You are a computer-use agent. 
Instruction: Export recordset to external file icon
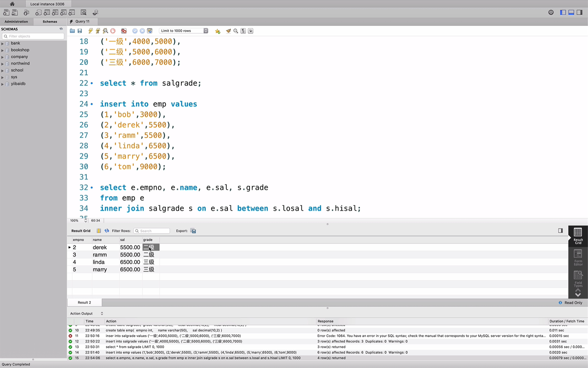(193, 231)
